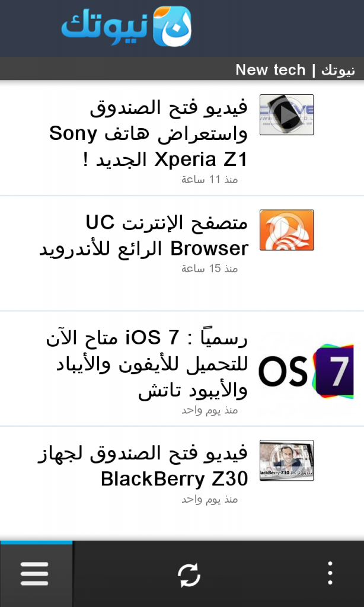This screenshot has width=364, height=607.
Task: Open the UC Browser article headline
Action: pos(143,236)
